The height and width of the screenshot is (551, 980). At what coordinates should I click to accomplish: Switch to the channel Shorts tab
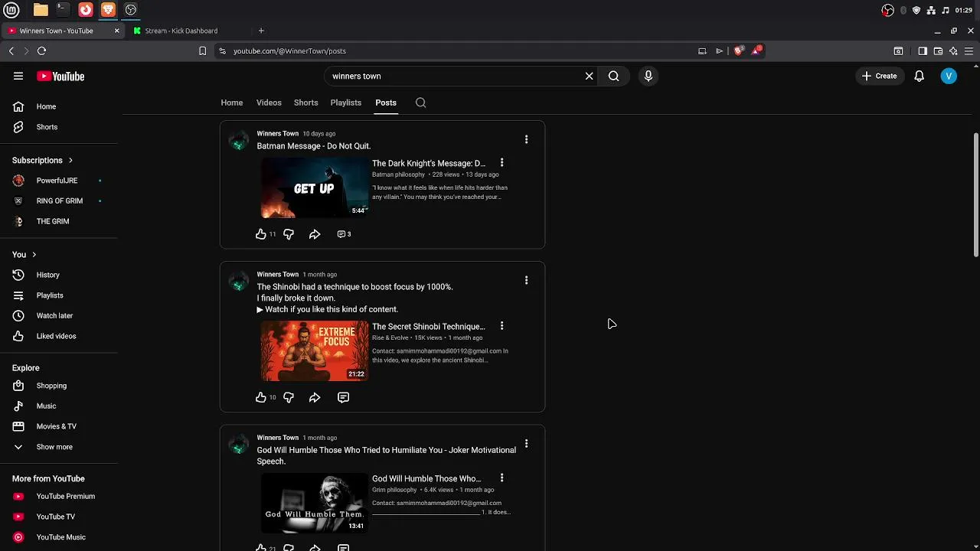(305, 103)
